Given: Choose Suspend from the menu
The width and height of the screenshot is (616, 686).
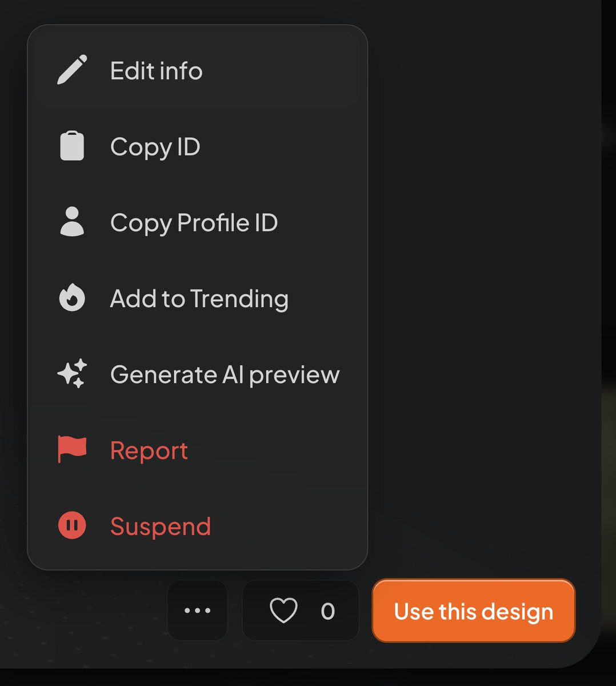Looking at the screenshot, I should tap(161, 525).
